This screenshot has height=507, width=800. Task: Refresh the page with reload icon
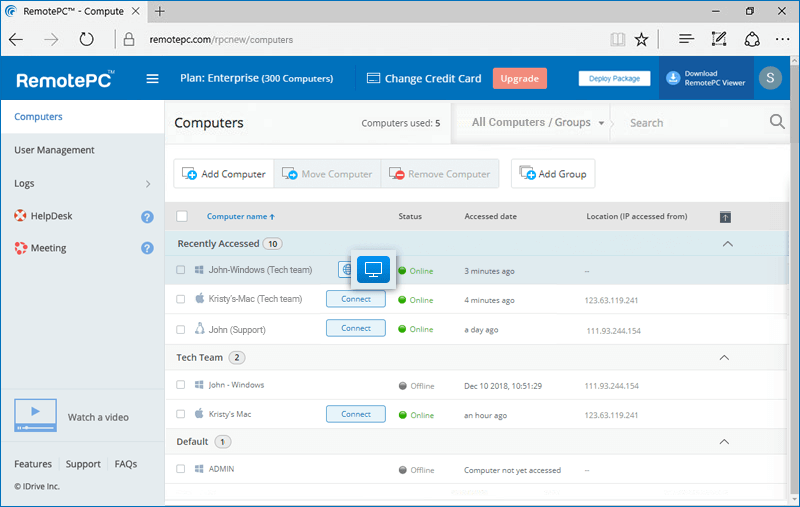86,39
